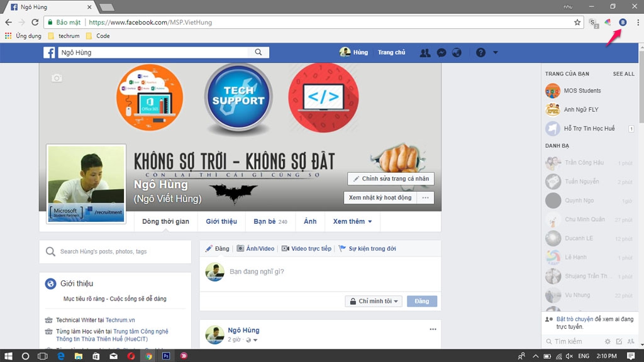Open notifications globe icon
644x362 pixels.
click(x=457, y=53)
